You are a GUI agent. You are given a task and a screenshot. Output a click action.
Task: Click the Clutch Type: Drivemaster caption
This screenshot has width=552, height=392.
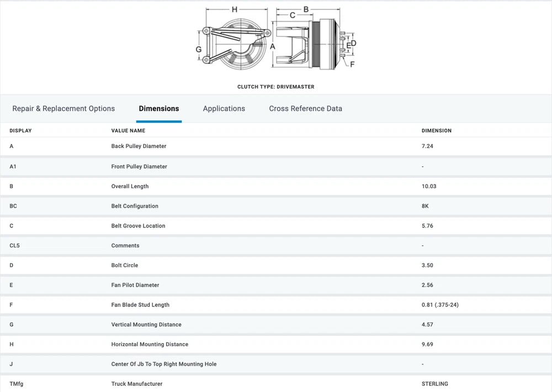pyautogui.click(x=276, y=87)
